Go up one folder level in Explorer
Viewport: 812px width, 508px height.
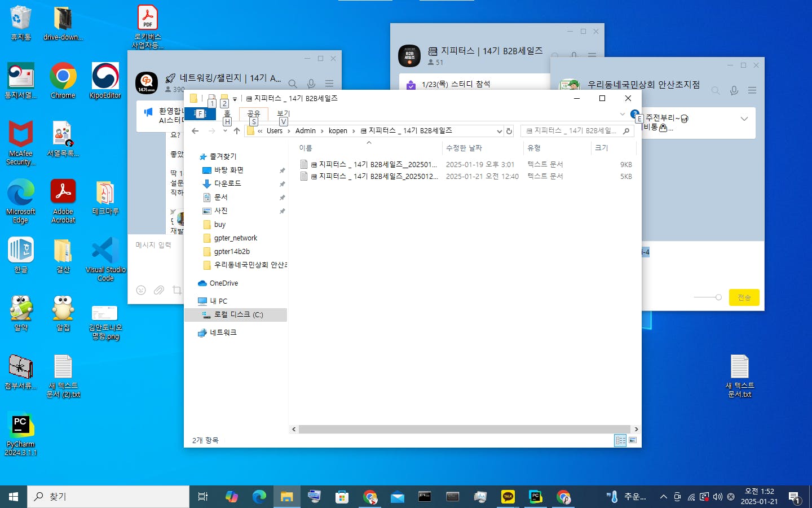(x=237, y=131)
